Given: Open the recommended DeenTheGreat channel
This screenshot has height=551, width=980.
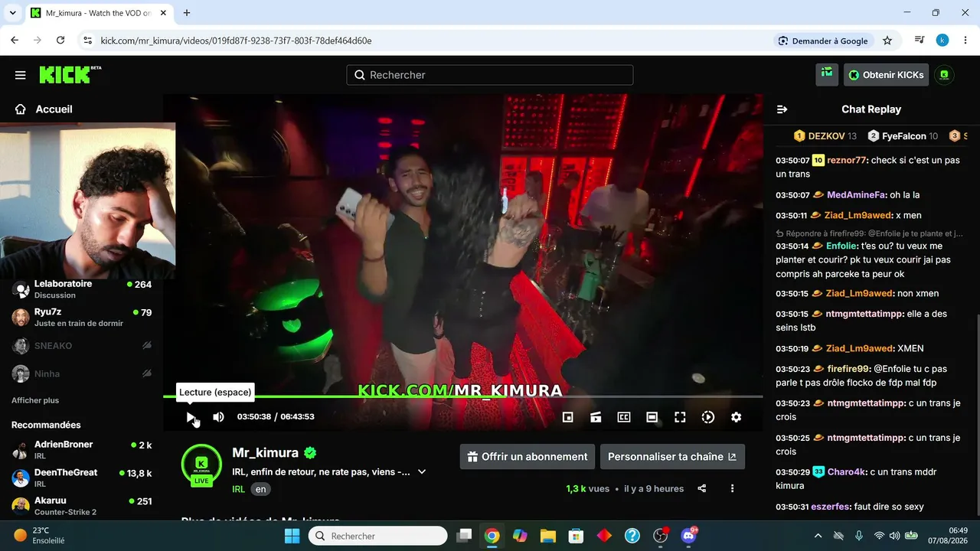Looking at the screenshot, I should [81, 478].
